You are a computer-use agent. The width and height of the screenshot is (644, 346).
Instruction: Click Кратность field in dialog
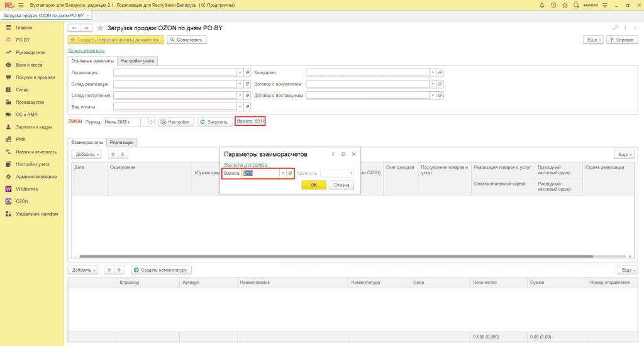coord(337,174)
